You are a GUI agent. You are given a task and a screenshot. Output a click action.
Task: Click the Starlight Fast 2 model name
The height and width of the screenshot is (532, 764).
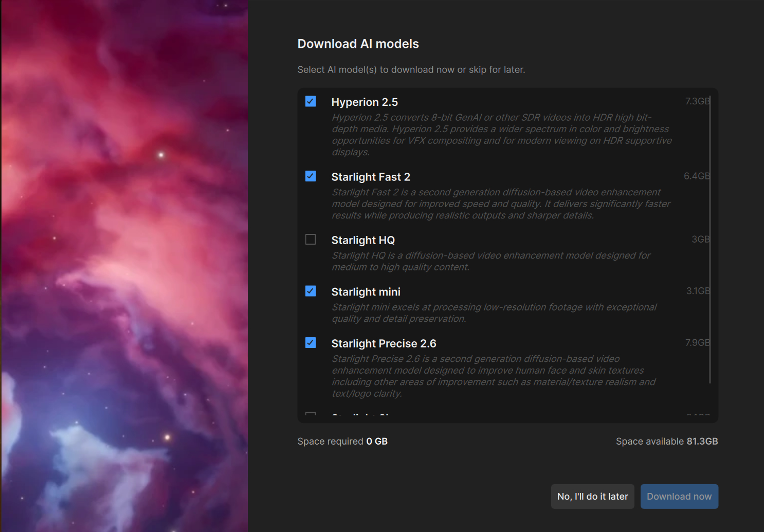371,177
